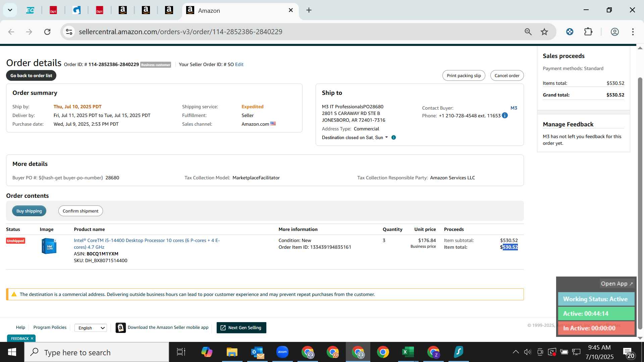644x362 pixels.
Task: Click the M3 contact buyer link
Action: [x=514, y=108]
